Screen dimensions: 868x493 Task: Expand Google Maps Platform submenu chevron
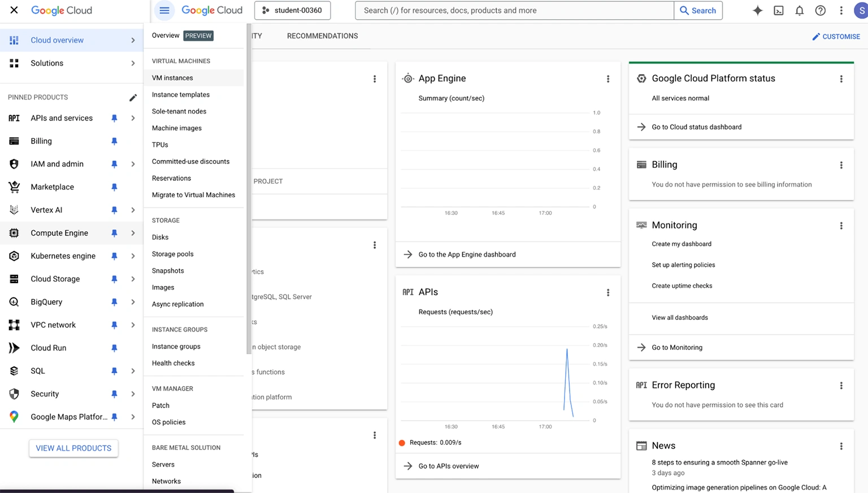tap(133, 417)
